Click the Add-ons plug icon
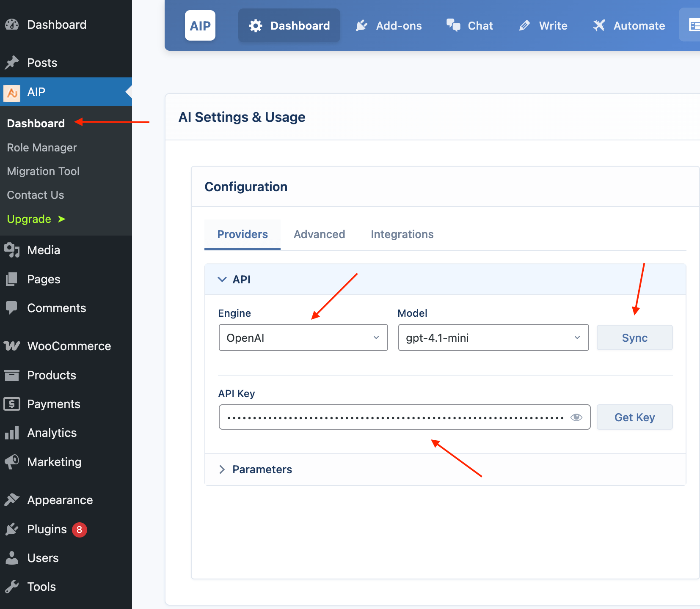700x609 pixels. pyautogui.click(x=361, y=26)
